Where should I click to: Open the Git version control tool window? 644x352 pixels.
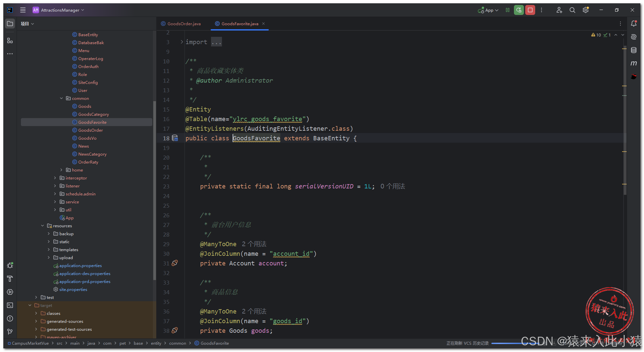10,332
